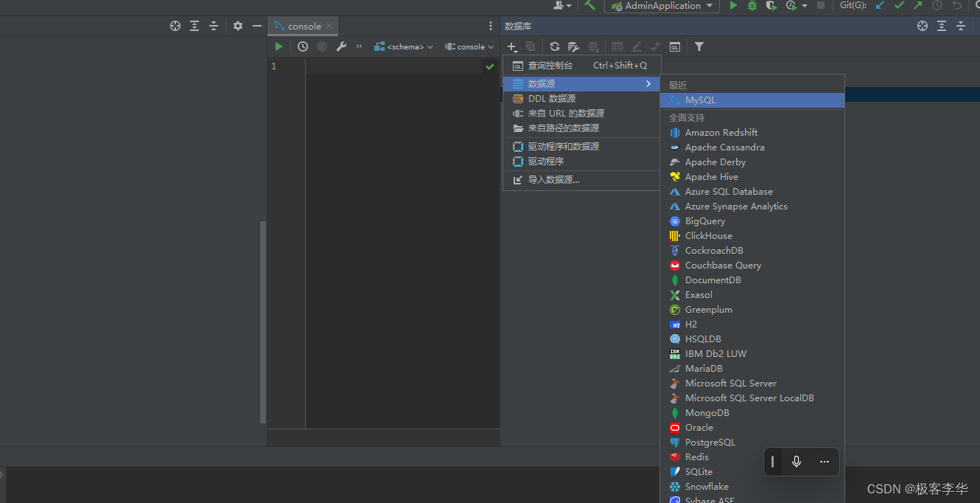This screenshot has width=980, height=503.
Task: Open editor tab options three-dot menu
Action: [x=491, y=26]
